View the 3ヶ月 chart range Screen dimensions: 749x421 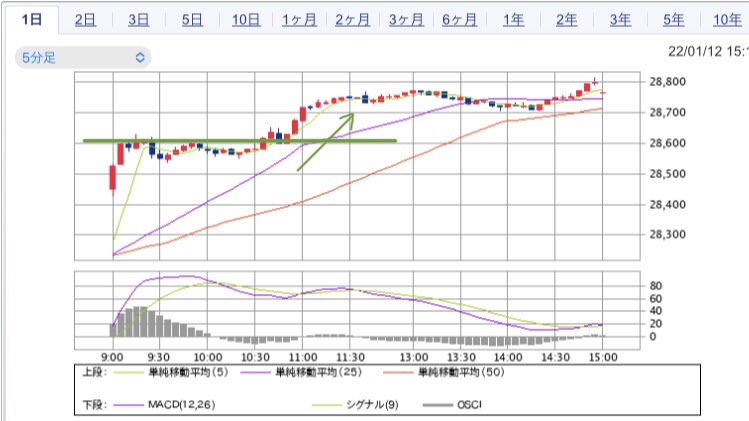click(406, 20)
